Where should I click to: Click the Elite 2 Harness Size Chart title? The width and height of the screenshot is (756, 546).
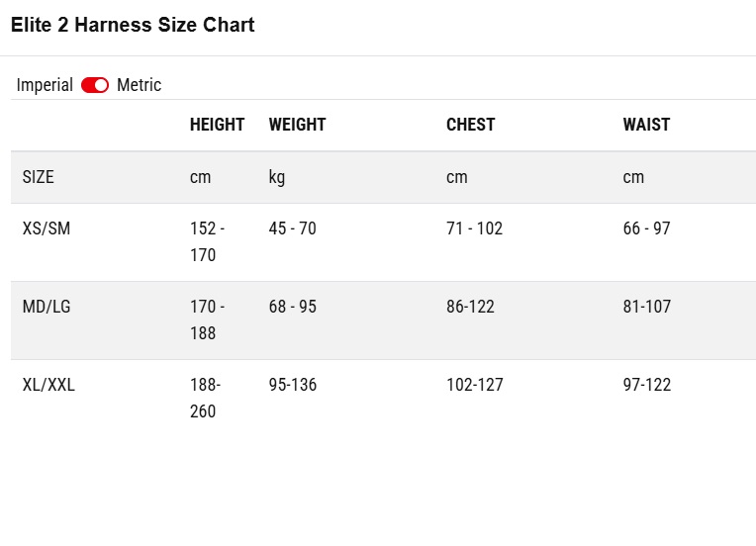pyautogui.click(x=133, y=25)
